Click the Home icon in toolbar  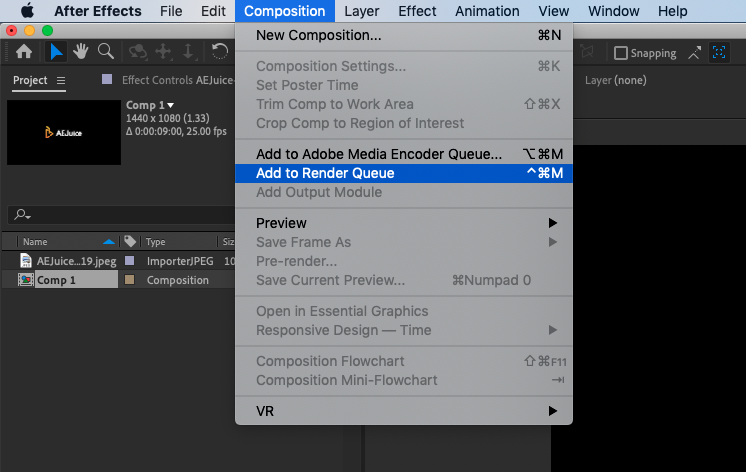pyautogui.click(x=24, y=51)
